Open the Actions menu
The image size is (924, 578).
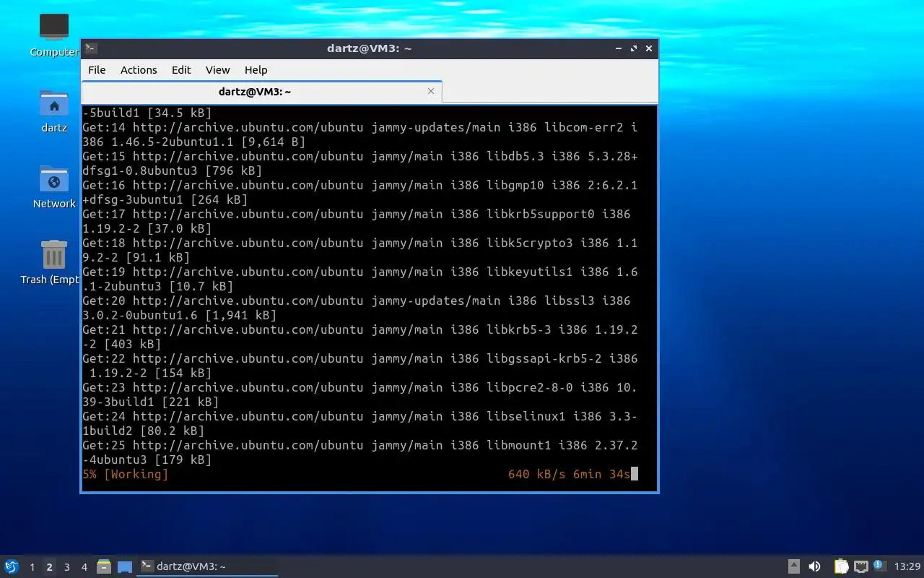[139, 70]
